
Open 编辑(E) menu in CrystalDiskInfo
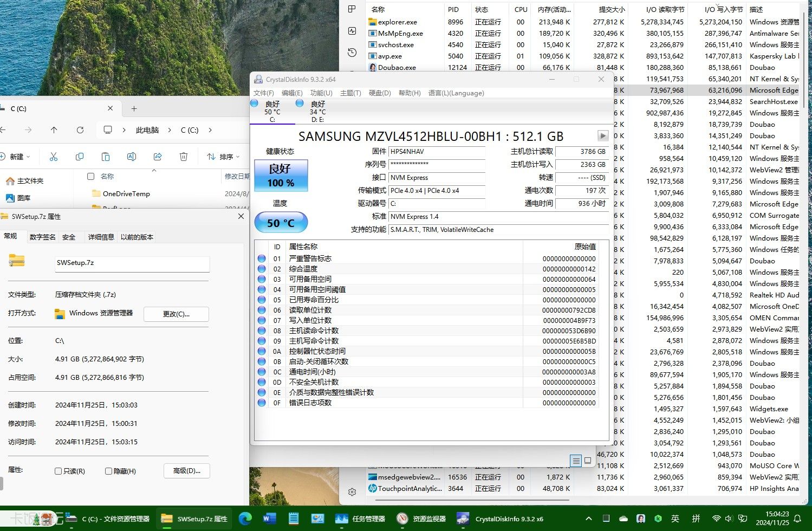[292, 93]
